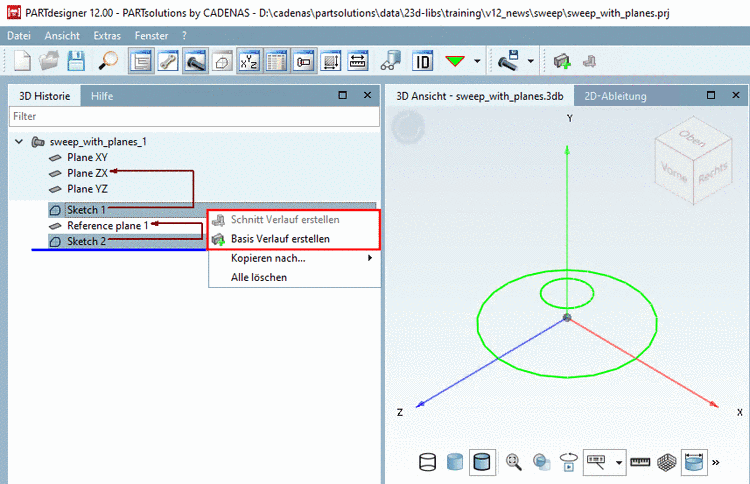
Task: Open the Extras menu
Action: tap(107, 36)
